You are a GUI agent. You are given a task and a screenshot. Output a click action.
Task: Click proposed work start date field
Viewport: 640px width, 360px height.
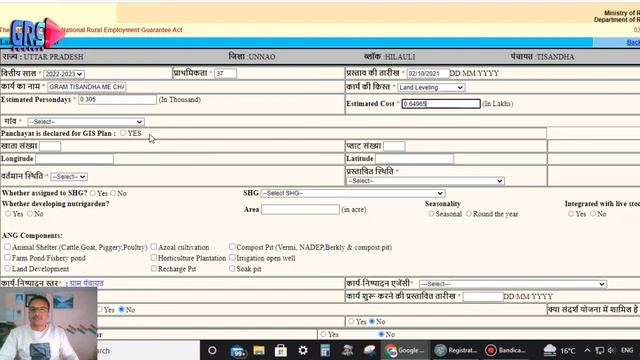click(483, 296)
